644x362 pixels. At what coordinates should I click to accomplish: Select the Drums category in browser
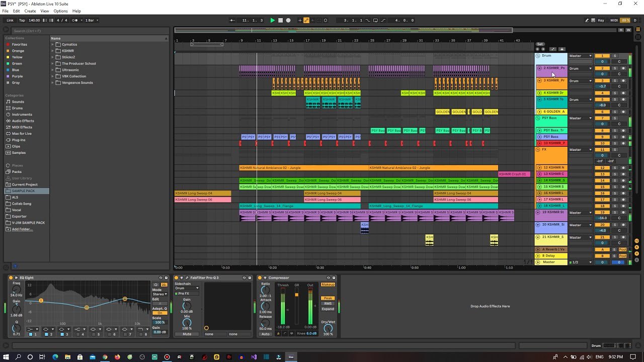[x=17, y=108]
